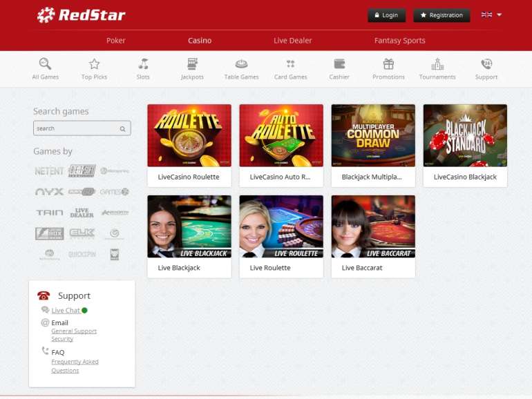Switch to the Poker tab
Screen dimensions: 532x399
[115, 41]
